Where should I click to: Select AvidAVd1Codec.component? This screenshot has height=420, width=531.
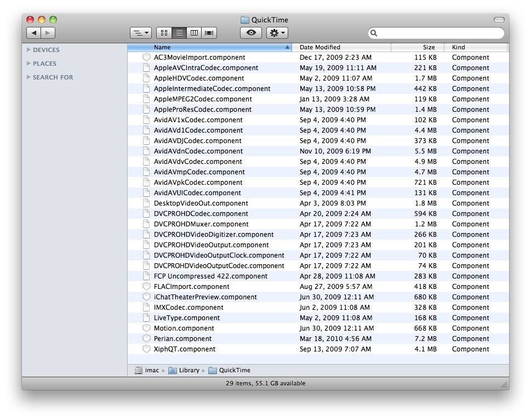pos(318,130)
